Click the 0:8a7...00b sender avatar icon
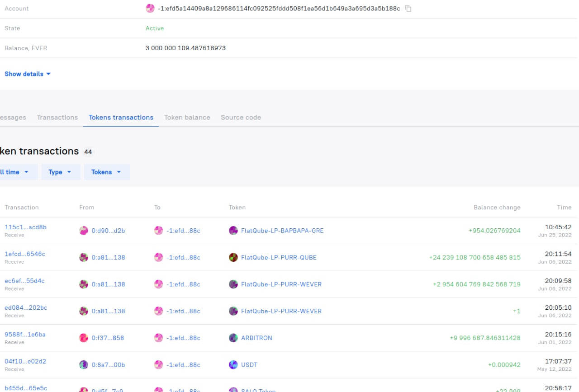Screen dimensions: 579x392 point(84,365)
